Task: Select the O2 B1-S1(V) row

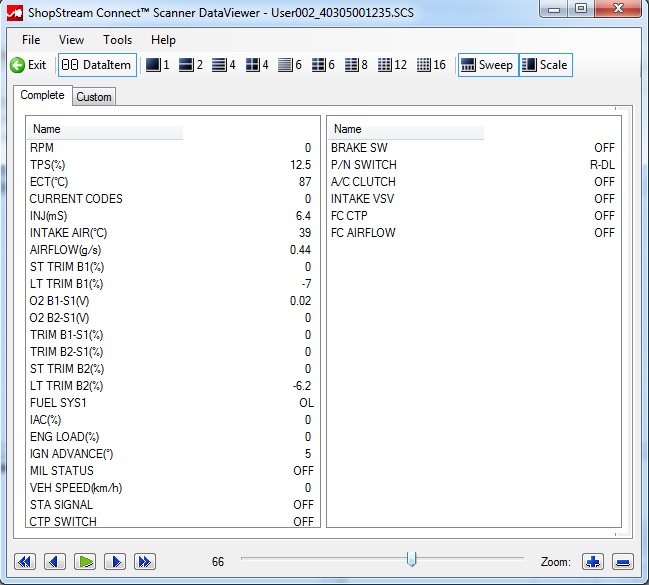Action: 173,301
